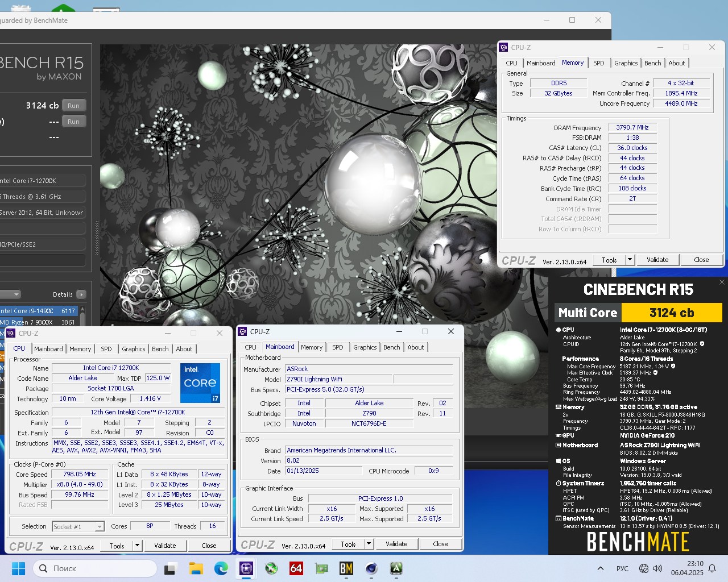The height and width of the screenshot is (582, 728).
Task: Click Close in the Mainboard CPU-Z window
Action: coord(440,544)
